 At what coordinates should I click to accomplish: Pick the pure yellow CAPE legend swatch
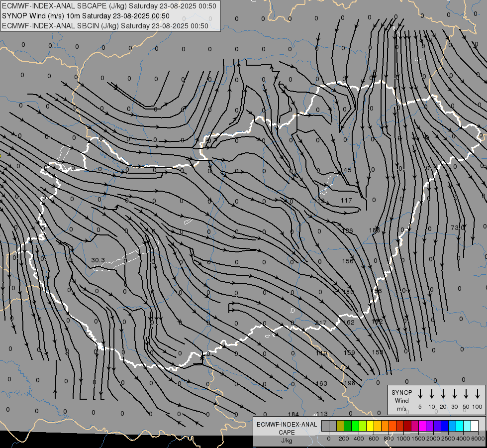(370, 426)
